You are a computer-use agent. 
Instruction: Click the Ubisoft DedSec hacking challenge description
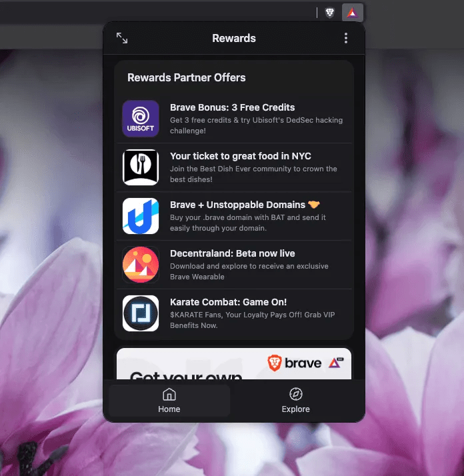click(x=256, y=125)
